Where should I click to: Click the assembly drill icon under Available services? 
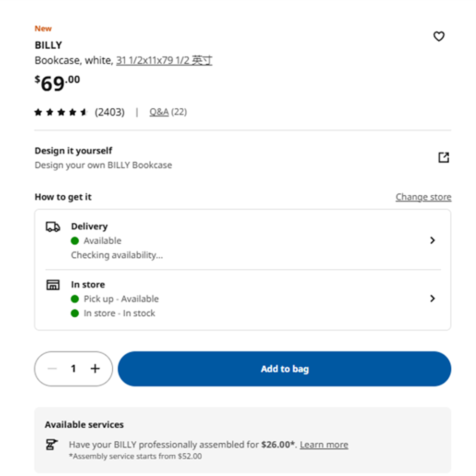pyautogui.click(x=51, y=444)
